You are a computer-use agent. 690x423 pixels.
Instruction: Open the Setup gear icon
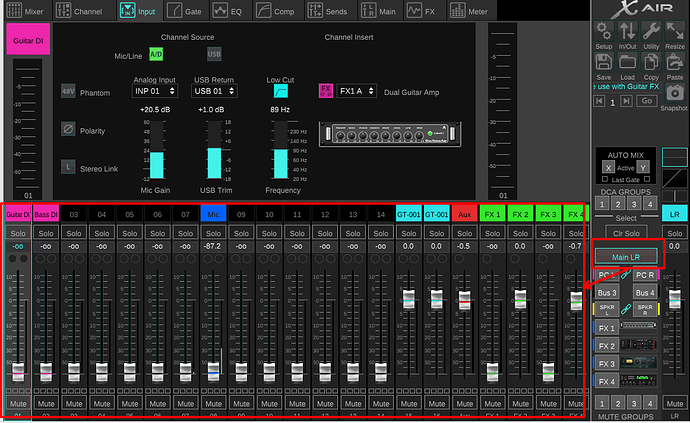(x=603, y=33)
